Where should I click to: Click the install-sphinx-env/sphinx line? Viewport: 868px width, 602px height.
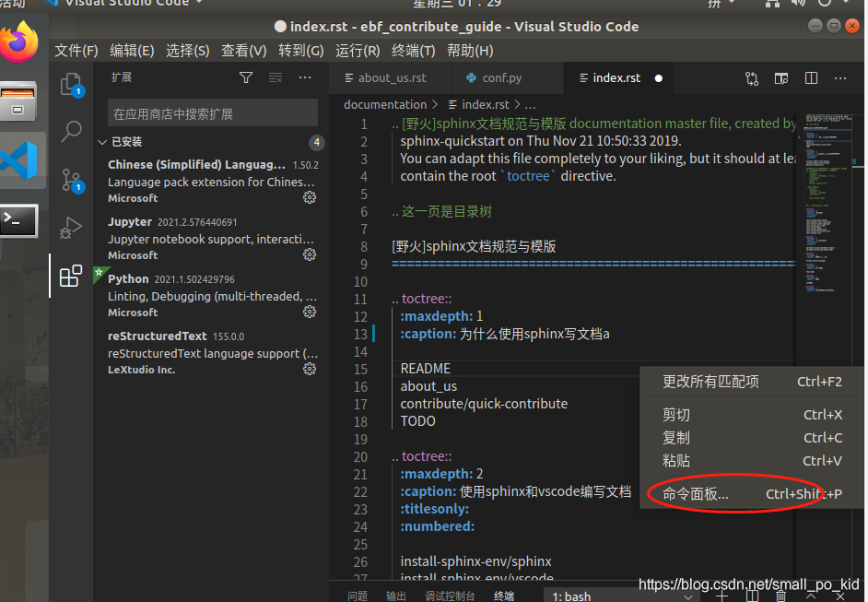[x=475, y=561]
